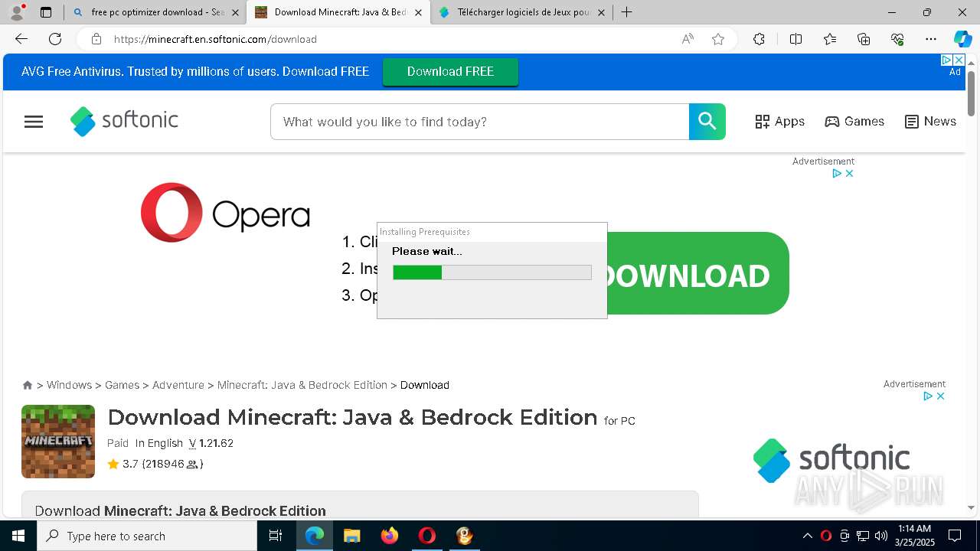Open the Games breadcrumb link
The width and height of the screenshot is (980, 551).
(x=122, y=385)
